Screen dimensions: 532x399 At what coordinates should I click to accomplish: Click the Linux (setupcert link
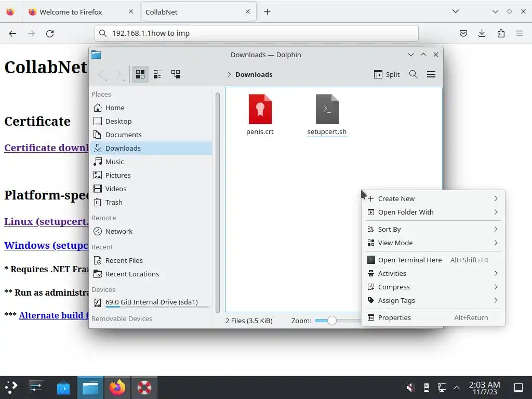pos(46,221)
